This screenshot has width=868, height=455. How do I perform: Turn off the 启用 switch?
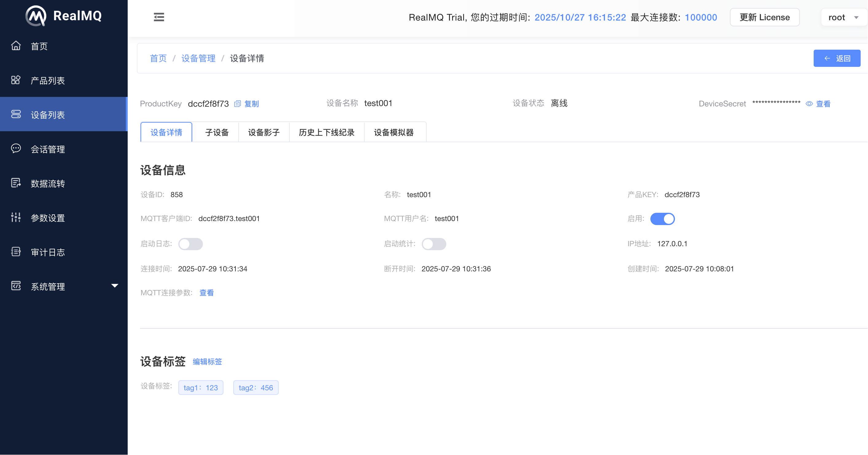point(662,219)
